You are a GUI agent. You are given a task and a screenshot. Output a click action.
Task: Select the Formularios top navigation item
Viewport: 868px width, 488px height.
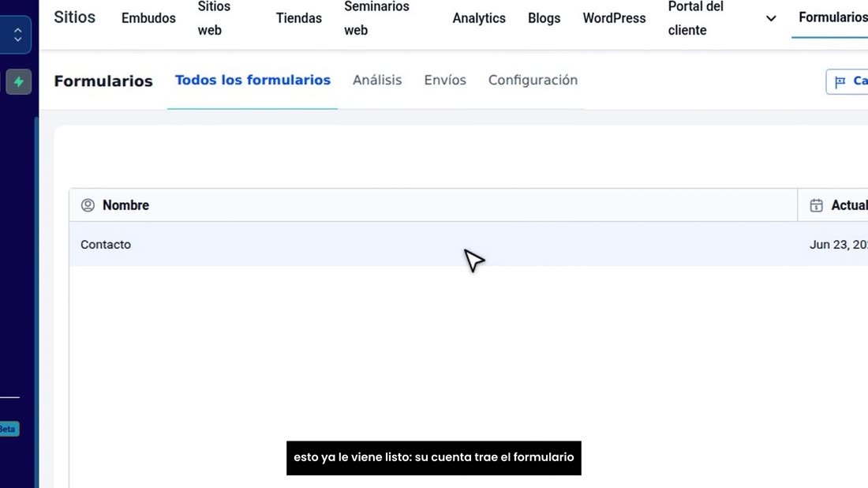coord(832,17)
